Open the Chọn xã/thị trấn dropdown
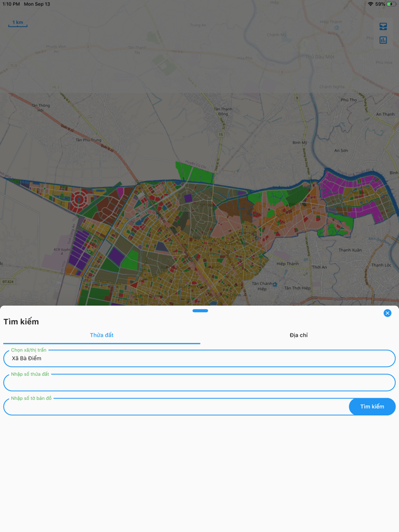The image size is (399, 532). pos(199,358)
